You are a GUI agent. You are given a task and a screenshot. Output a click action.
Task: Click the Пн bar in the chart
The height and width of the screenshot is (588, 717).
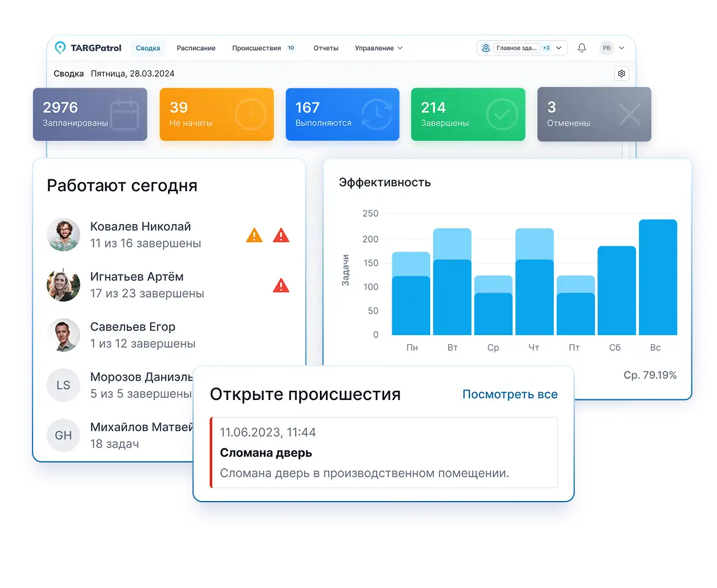pyautogui.click(x=411, y=293)
